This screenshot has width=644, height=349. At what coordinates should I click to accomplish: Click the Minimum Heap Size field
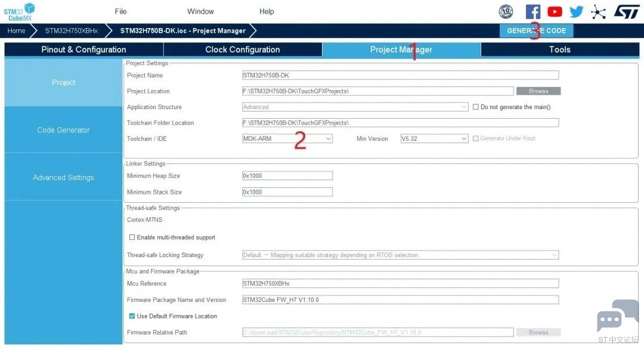[287, 175]
